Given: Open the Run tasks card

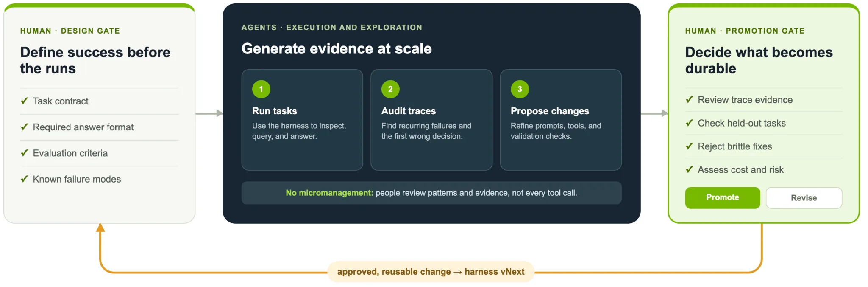Looking at the screenshot, I should click(302, 120).
